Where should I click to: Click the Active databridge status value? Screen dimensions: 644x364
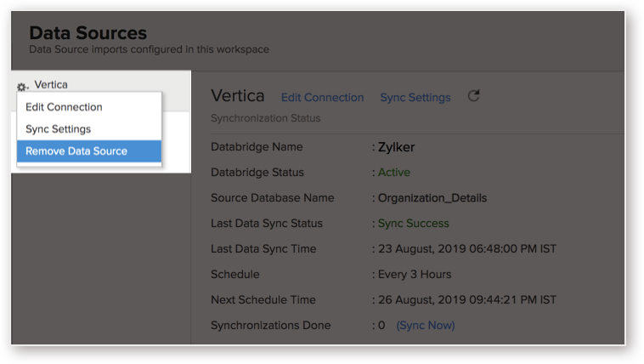394,173
